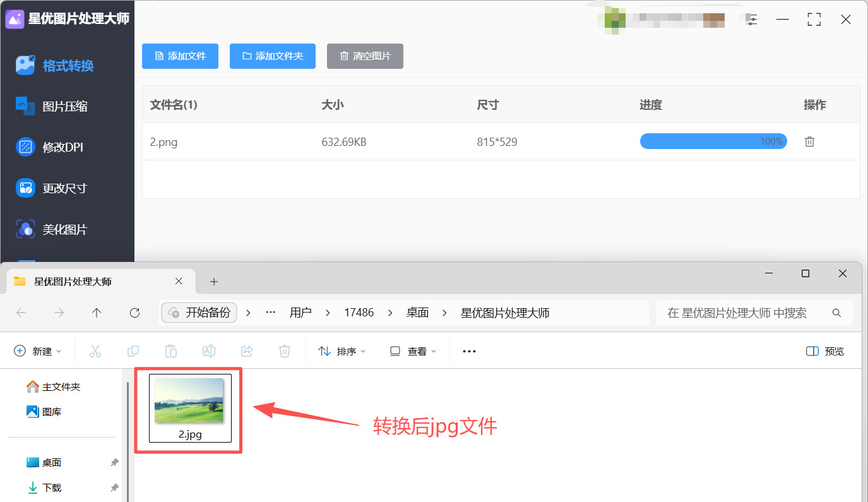Expand the chevron after 17486 in breadcrumb

[x=390, y=313]
